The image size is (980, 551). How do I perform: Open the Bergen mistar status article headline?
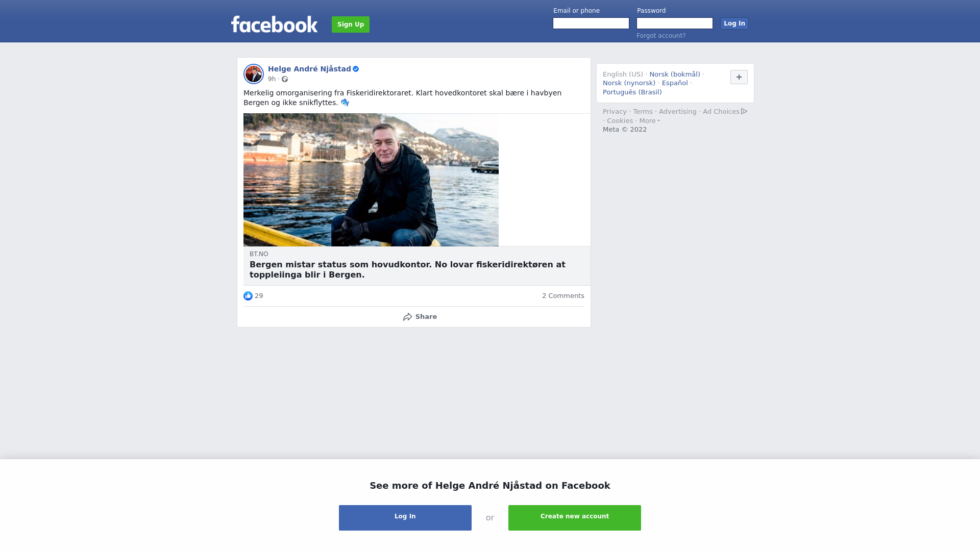407,270
